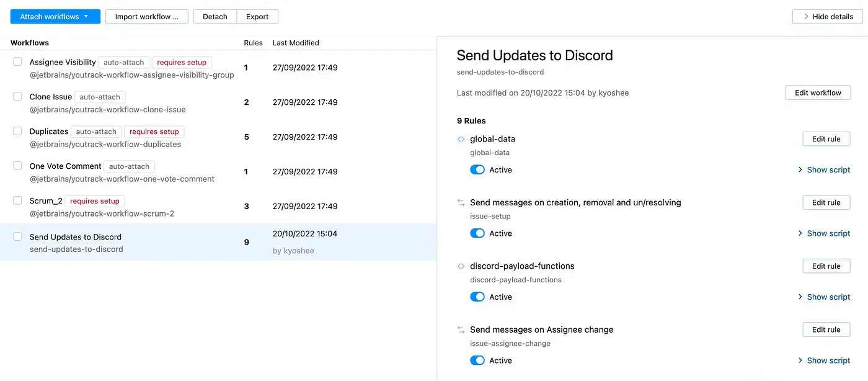Toggle Active switch for issue-setup rule

(477, 233)
